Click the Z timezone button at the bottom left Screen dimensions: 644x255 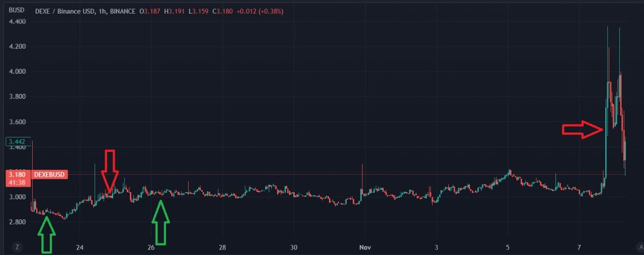18,247
